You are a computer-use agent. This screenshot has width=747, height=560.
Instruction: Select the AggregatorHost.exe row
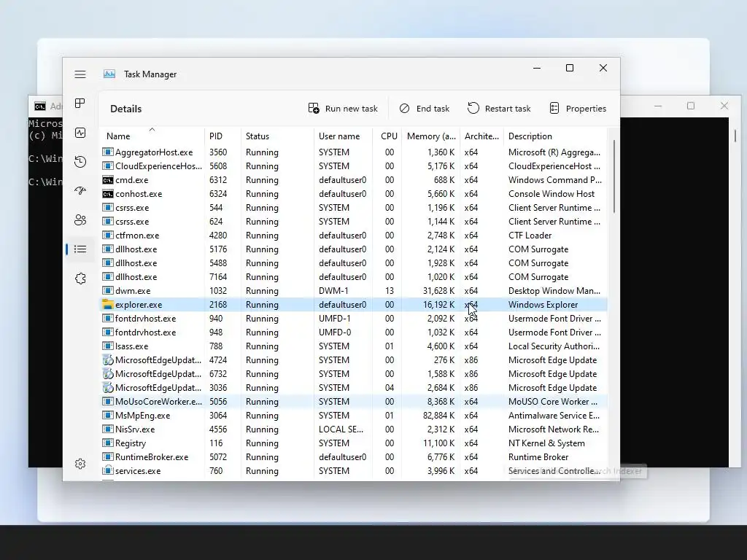click(354, 152)
